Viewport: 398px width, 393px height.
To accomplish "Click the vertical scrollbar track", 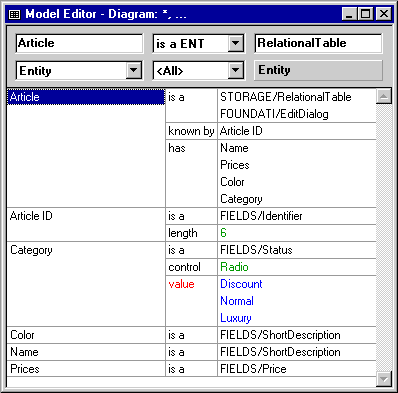I will (384, 237).
